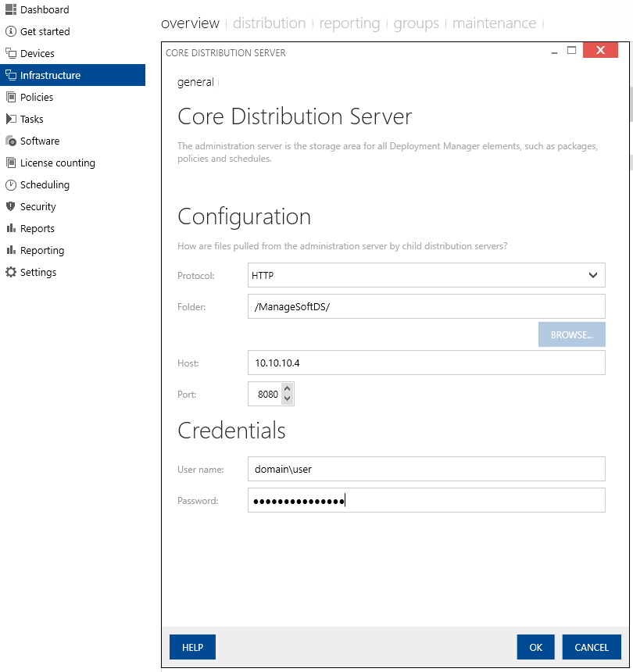Click the BROWSE button
The height and width of the screenshot is (672, 633).
click(572, 334)
